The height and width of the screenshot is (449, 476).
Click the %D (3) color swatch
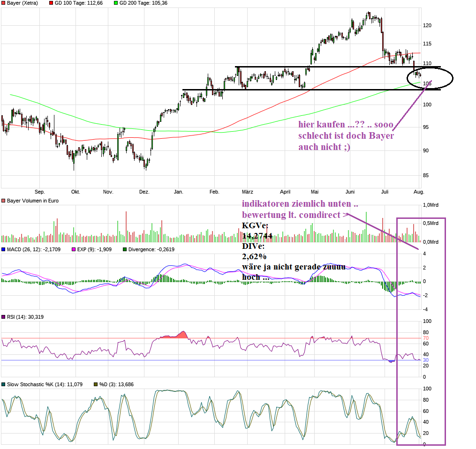[95, 384]
